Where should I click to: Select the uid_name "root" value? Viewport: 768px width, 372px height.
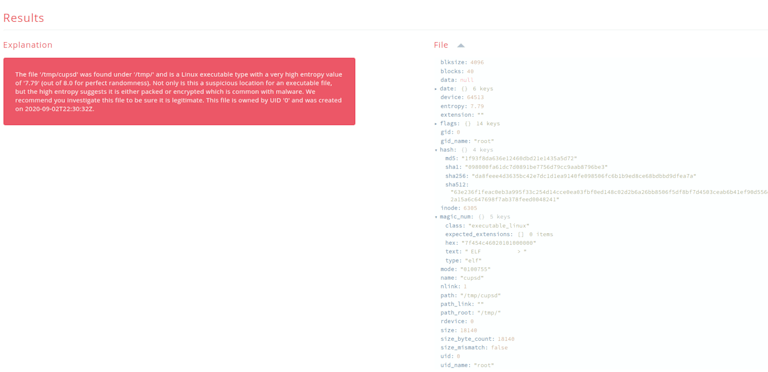[484, 365]
